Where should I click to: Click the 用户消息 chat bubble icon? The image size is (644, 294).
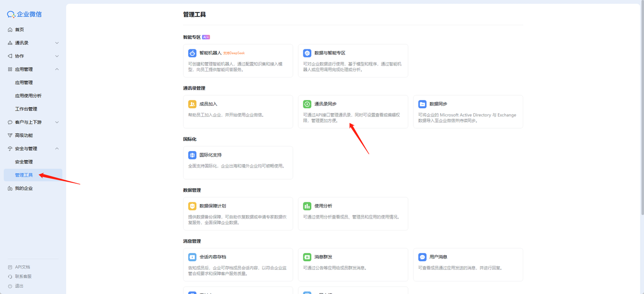tap(422, 257)
